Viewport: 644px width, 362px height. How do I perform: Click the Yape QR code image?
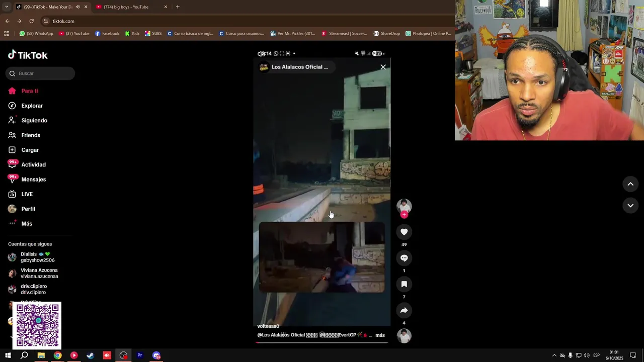tap(37, 325)
